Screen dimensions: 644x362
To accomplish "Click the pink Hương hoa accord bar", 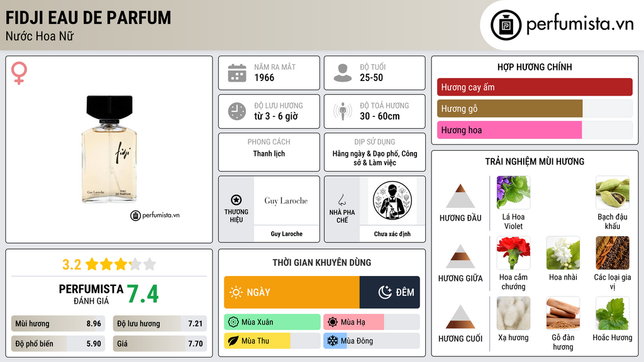I will [509, 129].
